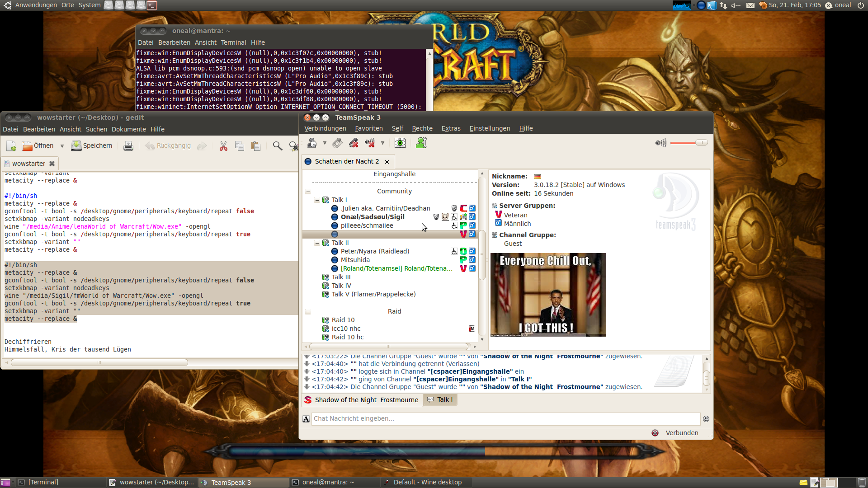Adjust the TeamSpeak volume slider handle

tap(701, 143)
